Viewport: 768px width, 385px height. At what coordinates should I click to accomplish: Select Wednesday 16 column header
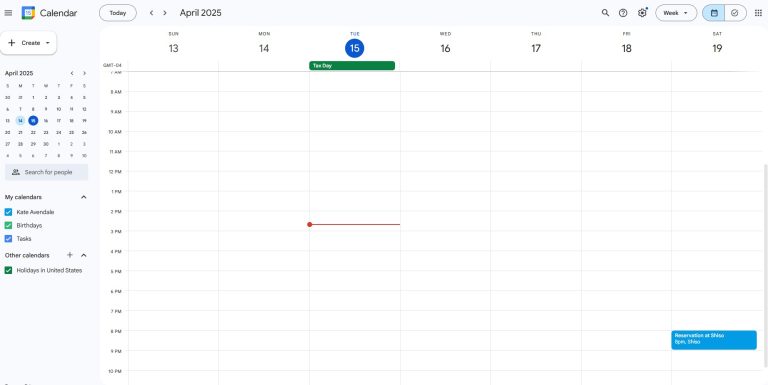[x=445, y=44]
